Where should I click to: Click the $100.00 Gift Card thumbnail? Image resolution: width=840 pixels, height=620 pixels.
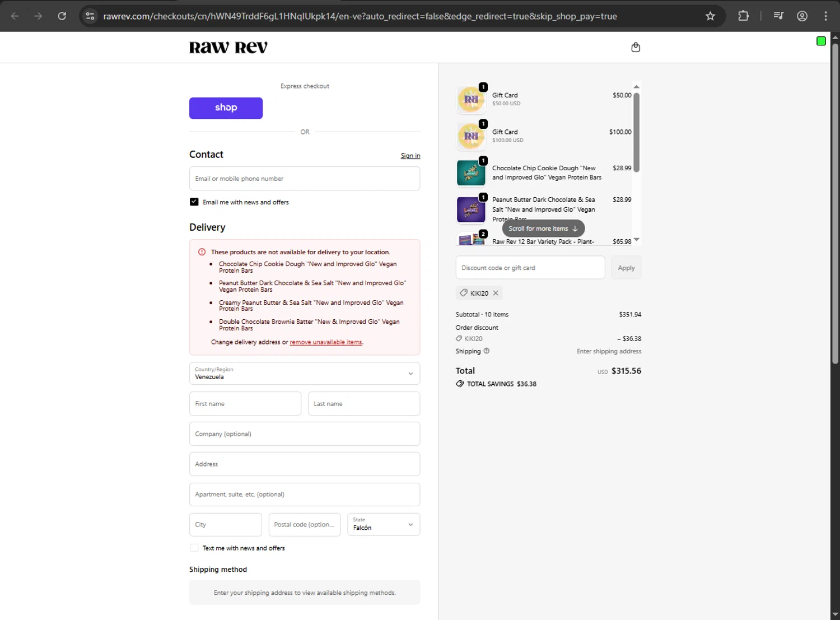coord(471,136)
